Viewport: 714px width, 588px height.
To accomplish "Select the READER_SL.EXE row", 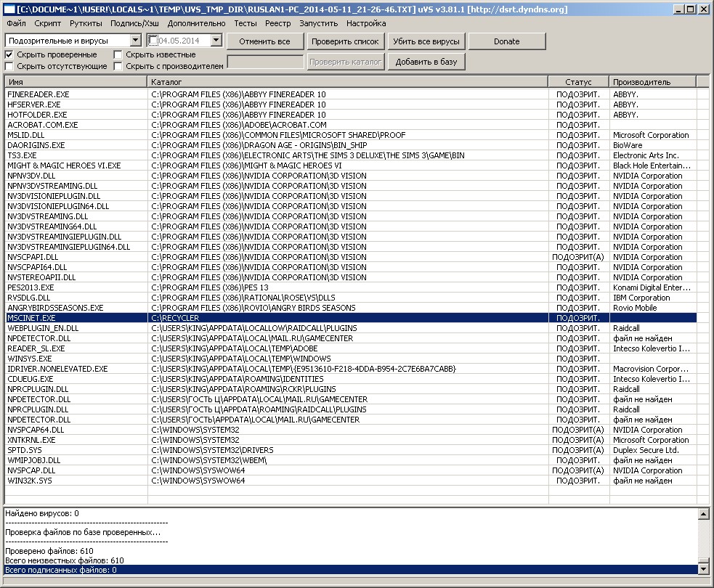I will (x=351, y=348).
